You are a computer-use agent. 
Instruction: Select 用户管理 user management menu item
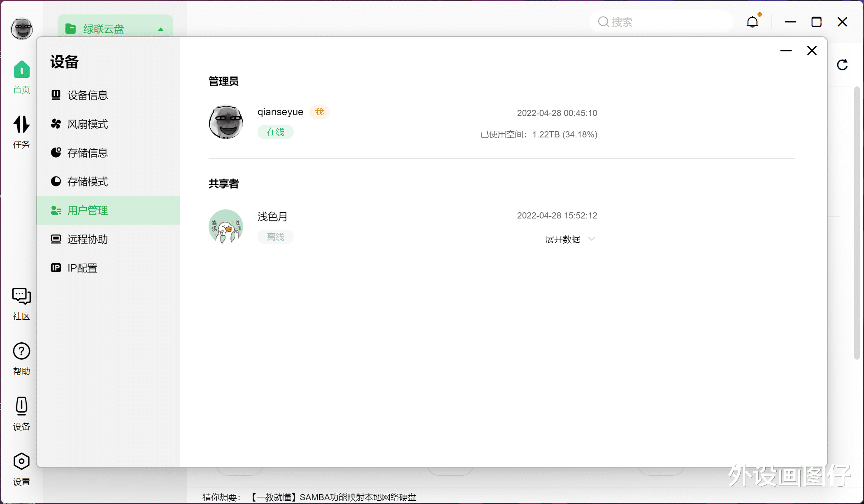pyautogui.click(x=87, y=210)
